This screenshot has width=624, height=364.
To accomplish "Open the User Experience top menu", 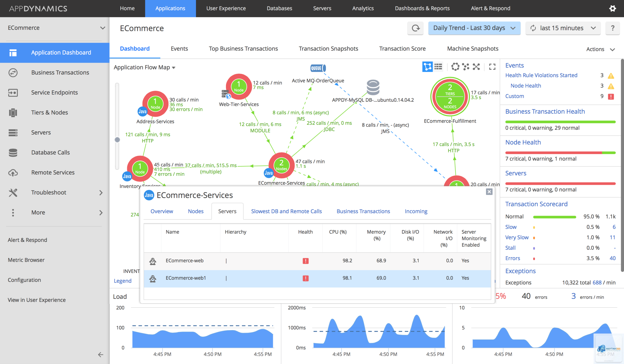I will (x=226, y=9).
